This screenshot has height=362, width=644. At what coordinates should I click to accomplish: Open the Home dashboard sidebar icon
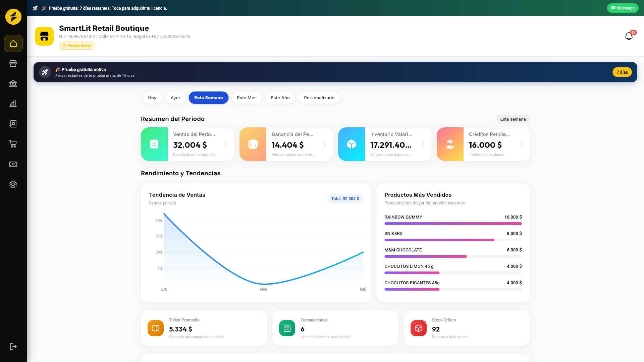point(13,44)
